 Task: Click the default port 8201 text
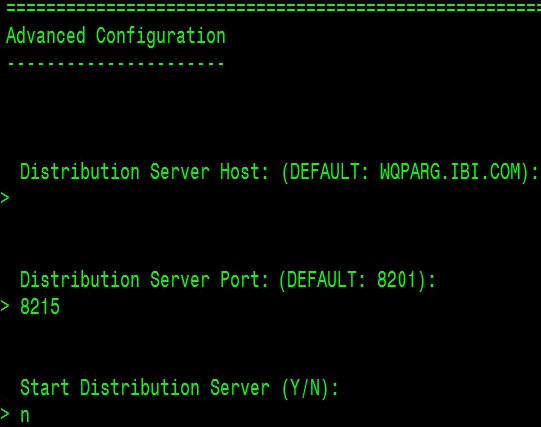click(396, 279)
